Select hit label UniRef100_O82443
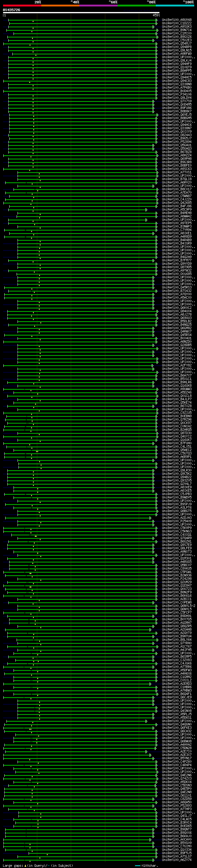197x868 pixels. click(177, 135)
